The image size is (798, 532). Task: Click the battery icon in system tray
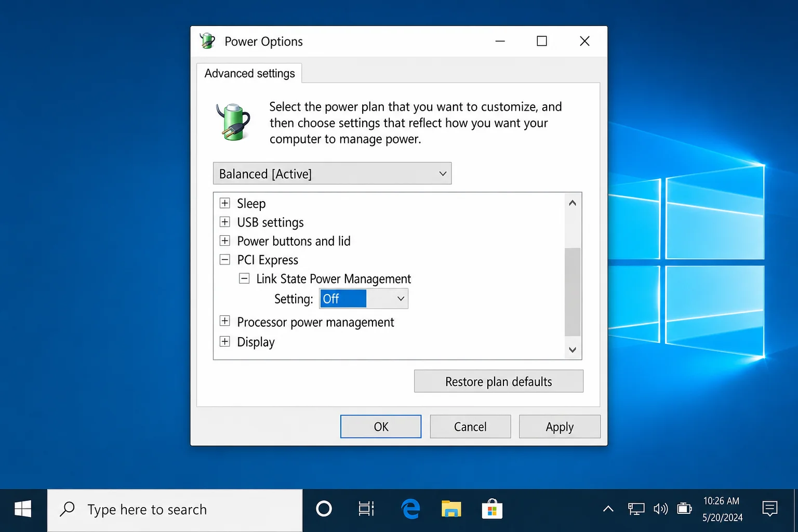pyautogui.click(x=684, y=509)
